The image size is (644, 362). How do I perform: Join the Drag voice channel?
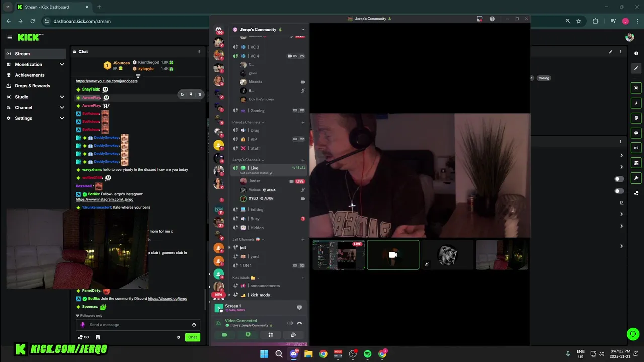269,130
